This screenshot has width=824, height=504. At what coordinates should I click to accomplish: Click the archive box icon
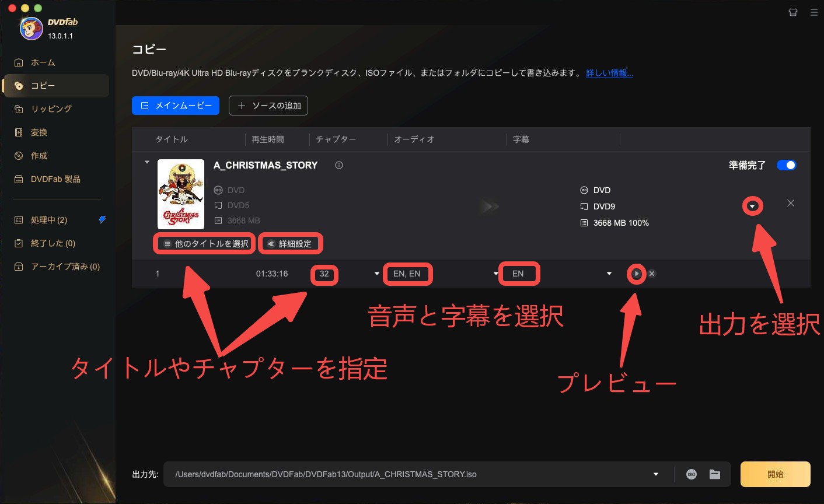[x=19, y=267]
